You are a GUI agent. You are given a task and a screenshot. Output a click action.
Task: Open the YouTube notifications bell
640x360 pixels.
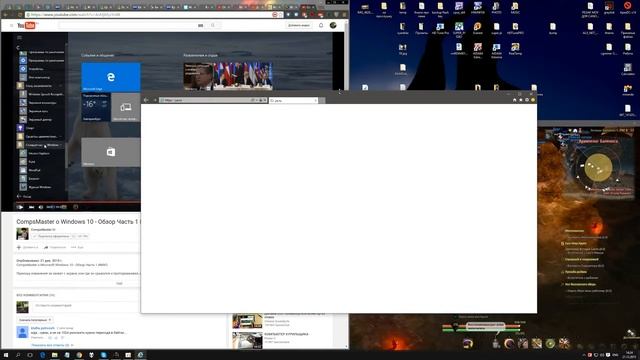point(321,25)
